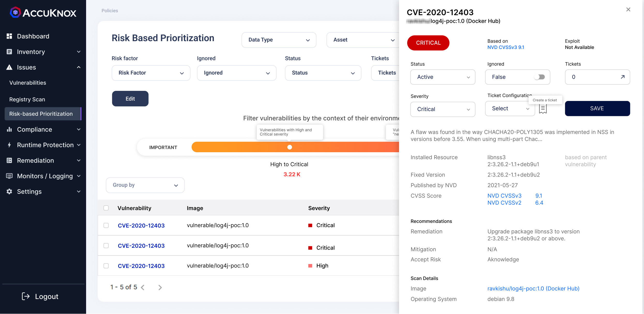Expand the Monitors / Logging chevron

[x=79, y=176]
